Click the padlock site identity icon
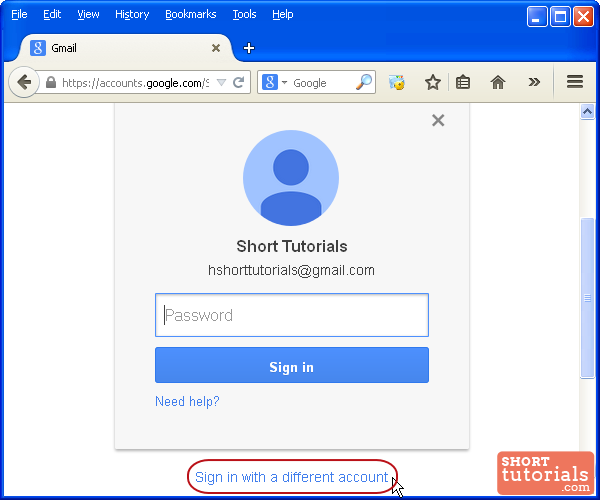This screenshot has width=600, height=500. tap(50, 83)
